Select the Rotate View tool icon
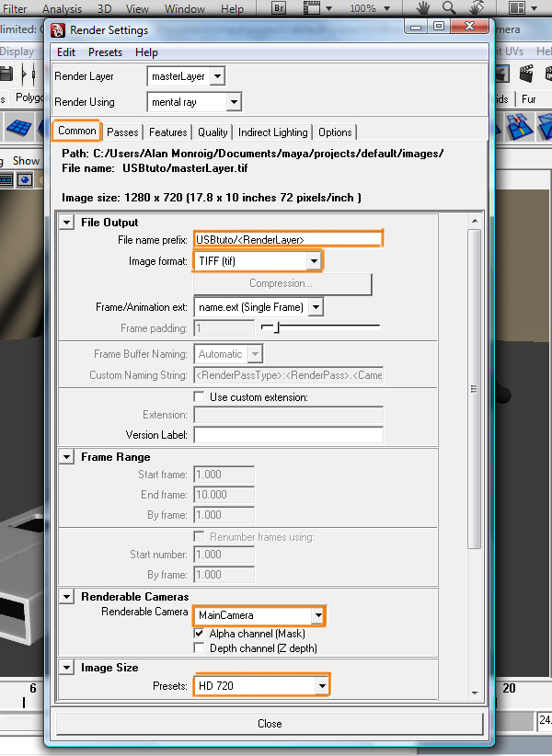The image size is (552, 756). pos(477,7)
